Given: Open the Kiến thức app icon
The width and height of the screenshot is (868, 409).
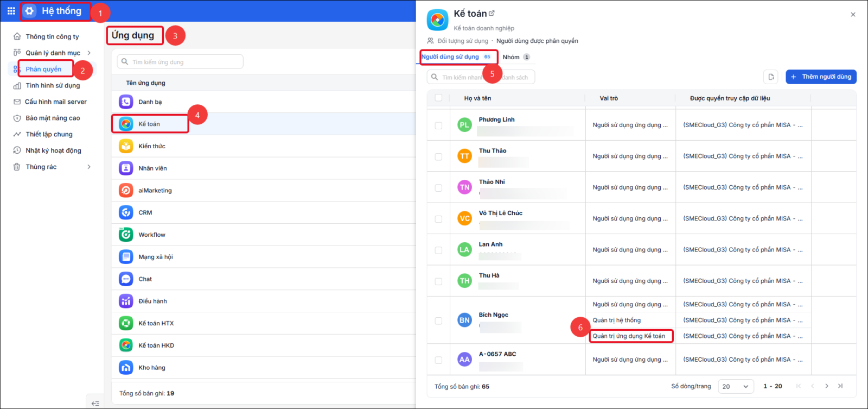Looking at the screenshot, I should pos(126,146).
